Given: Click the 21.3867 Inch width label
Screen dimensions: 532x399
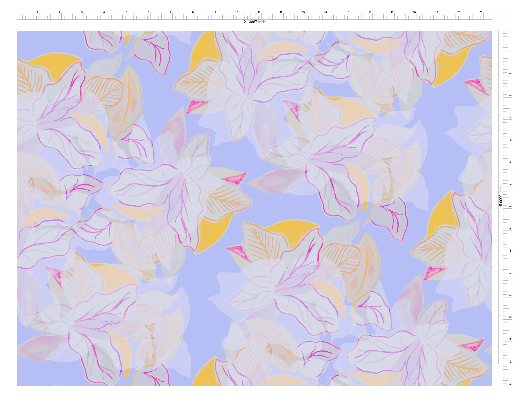Looking at the screenshot, I should 254,22.
